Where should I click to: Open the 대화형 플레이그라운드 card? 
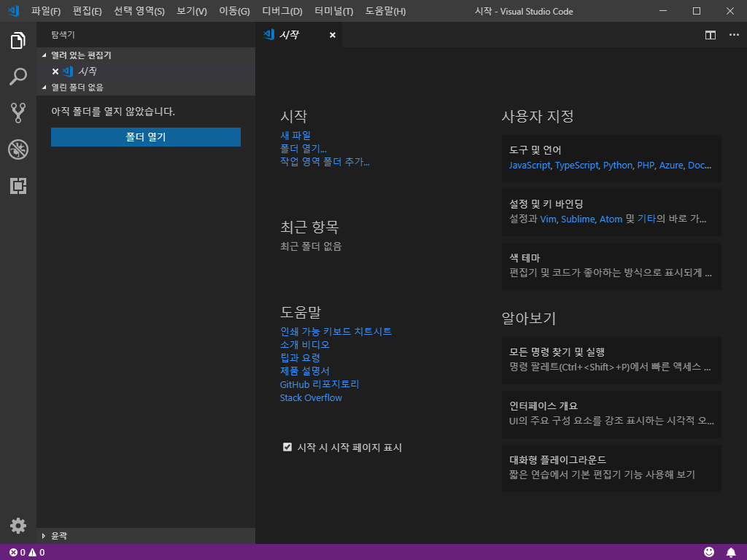point(611,468)
